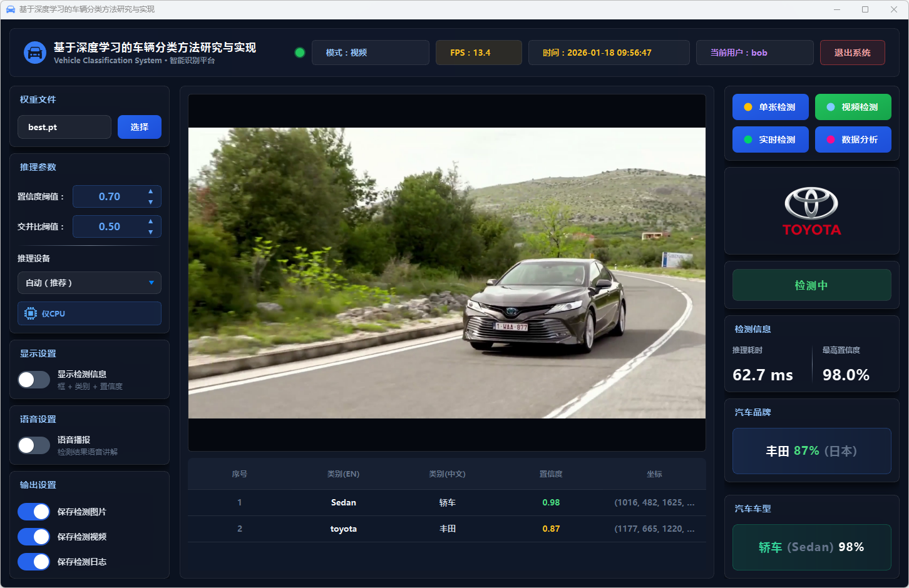The width and height of the screenshot is (909, 588).
Task: Toggle 语音播报 voice broadcast switch
Action: [34, 445]
